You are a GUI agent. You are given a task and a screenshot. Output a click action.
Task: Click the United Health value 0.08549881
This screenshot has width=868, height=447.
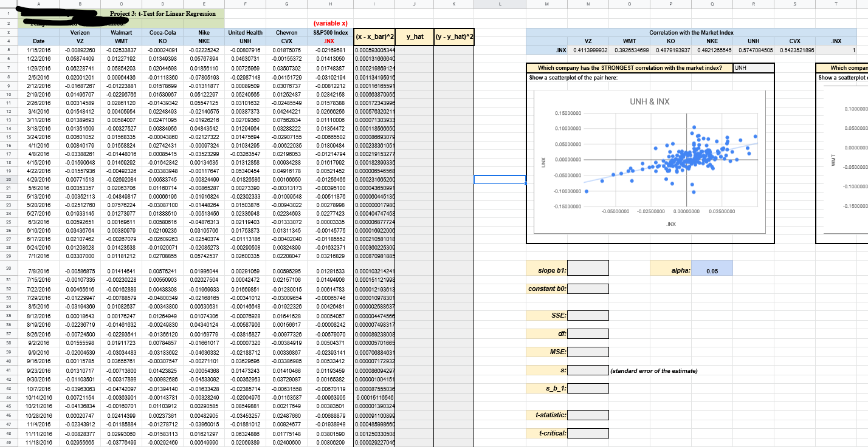[x=246, y=405]
